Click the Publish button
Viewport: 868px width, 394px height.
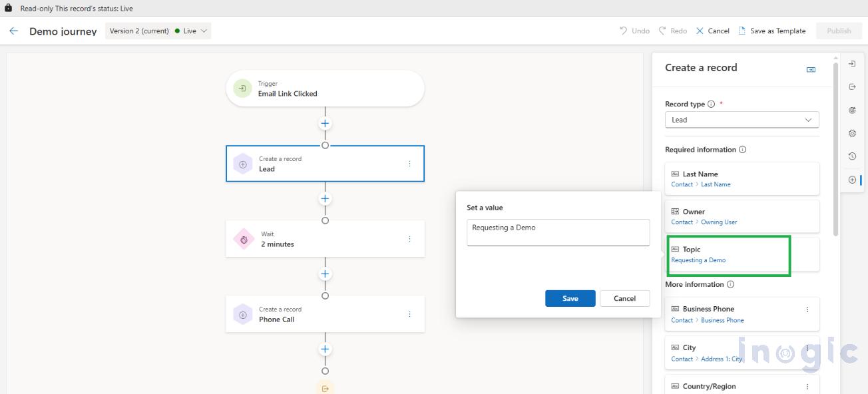click(839, 31)
